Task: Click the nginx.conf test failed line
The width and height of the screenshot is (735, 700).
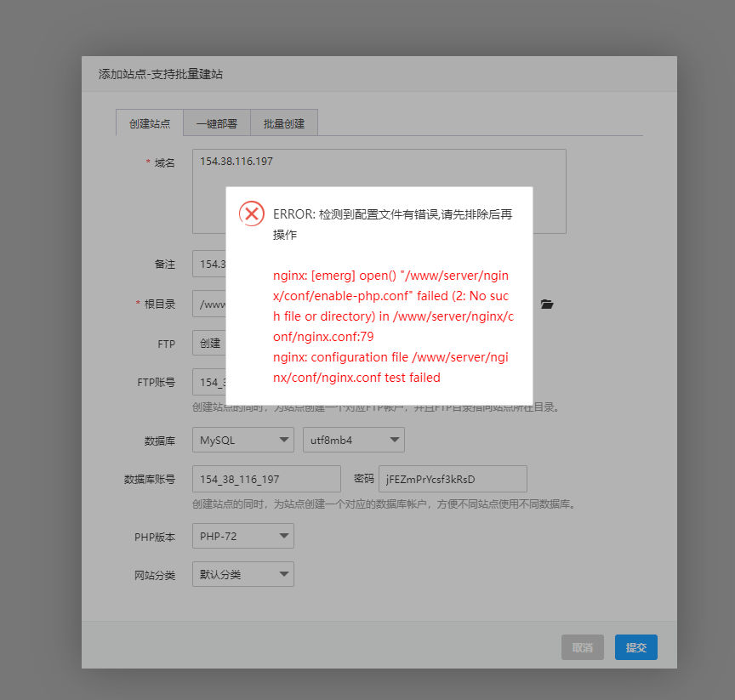Action: point(390,367)
